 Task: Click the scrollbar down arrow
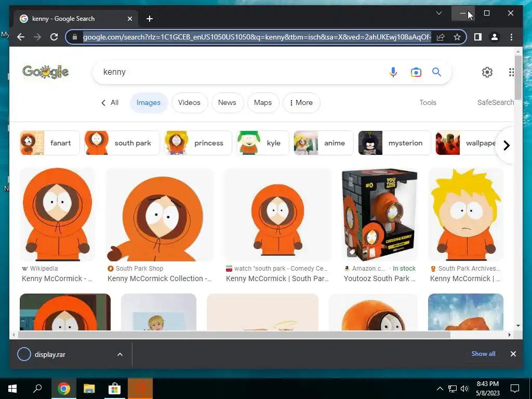pyautogui.click(x=518, y=326)
